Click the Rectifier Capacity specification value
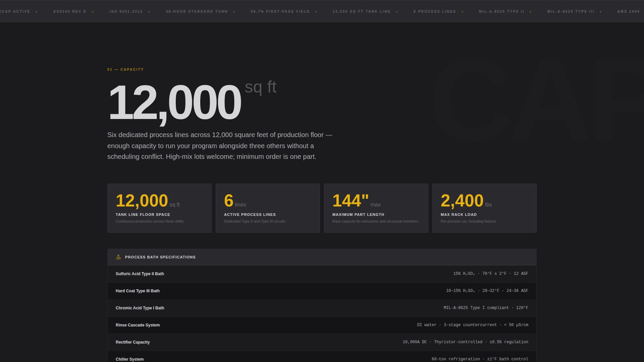 tap(465, 342)
